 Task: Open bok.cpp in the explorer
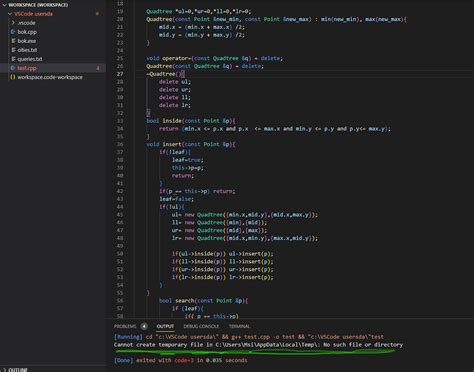click(27, 32)
